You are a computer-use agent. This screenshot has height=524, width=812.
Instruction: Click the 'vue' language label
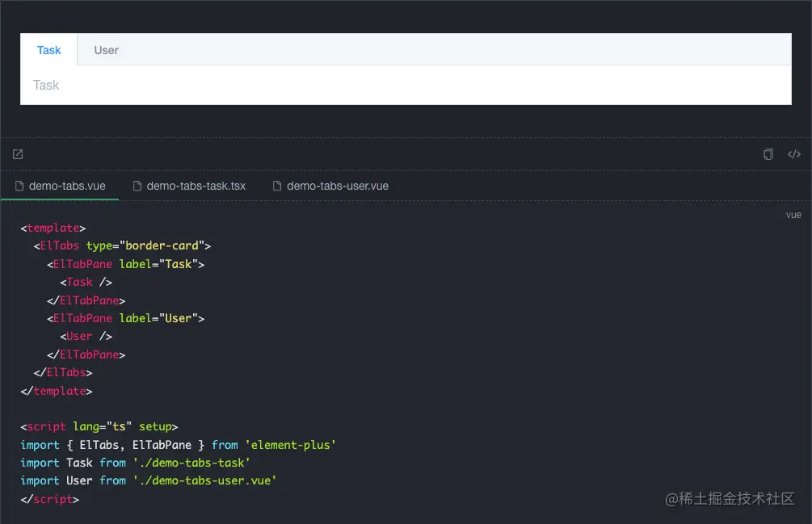(x=793, y=215)
